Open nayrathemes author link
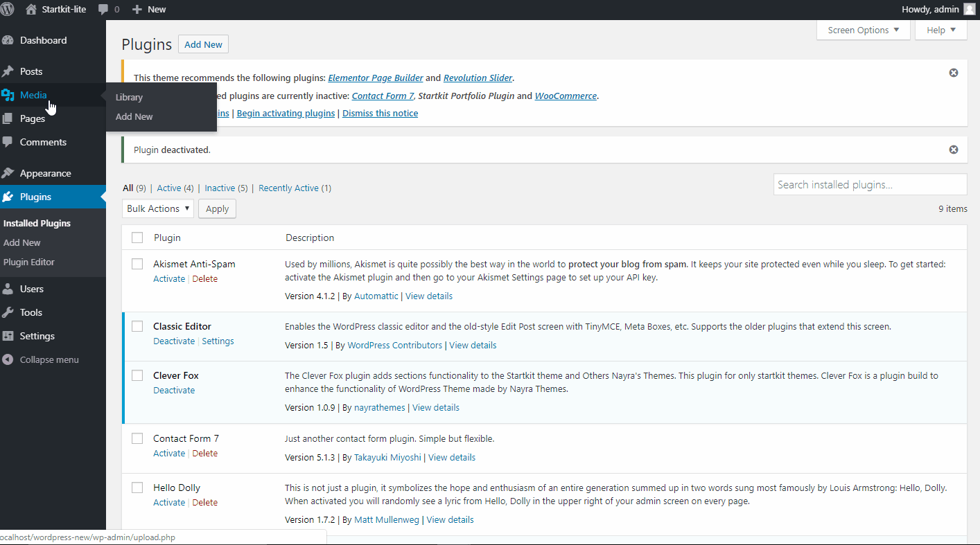The image size is (980, 545). (380, 407)
